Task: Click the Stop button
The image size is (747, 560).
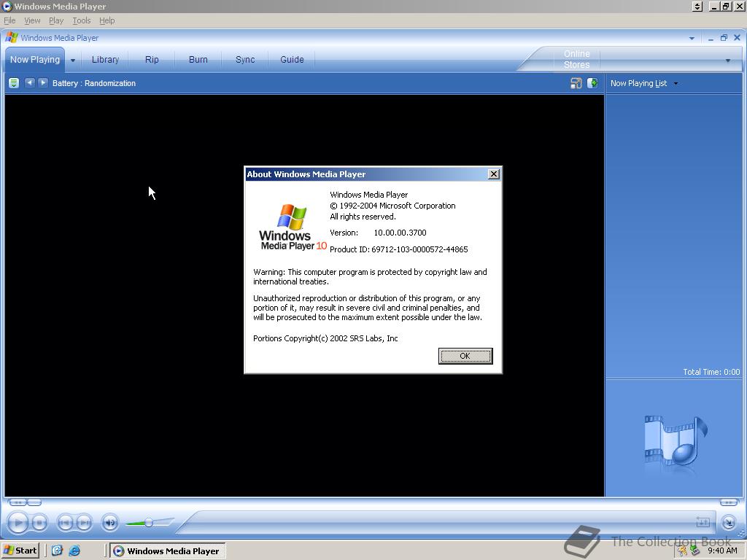Action: click(x=40, y=523)
